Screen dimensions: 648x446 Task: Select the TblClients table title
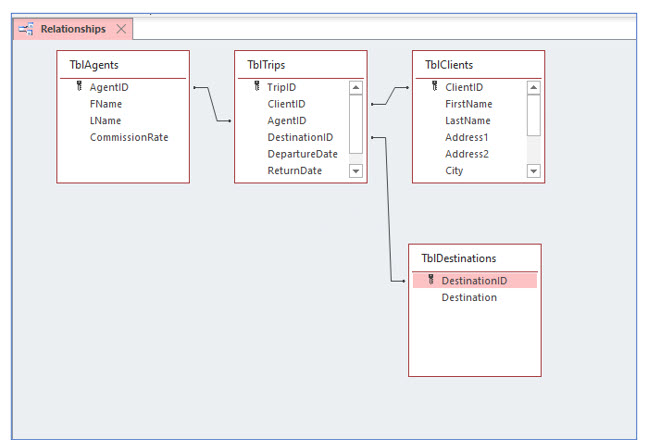click(449, 65)
